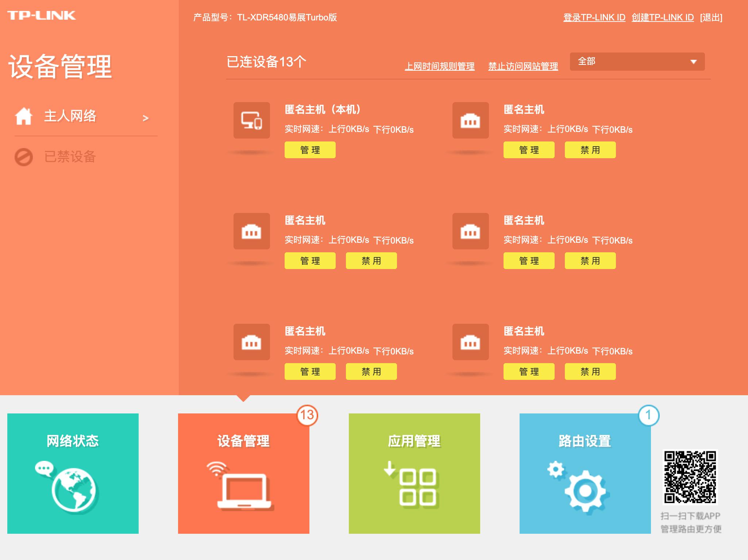Click the TP-LINK logo
Image resolution: width=748 pixels, height=560 pixels.
tap(42, 15)
